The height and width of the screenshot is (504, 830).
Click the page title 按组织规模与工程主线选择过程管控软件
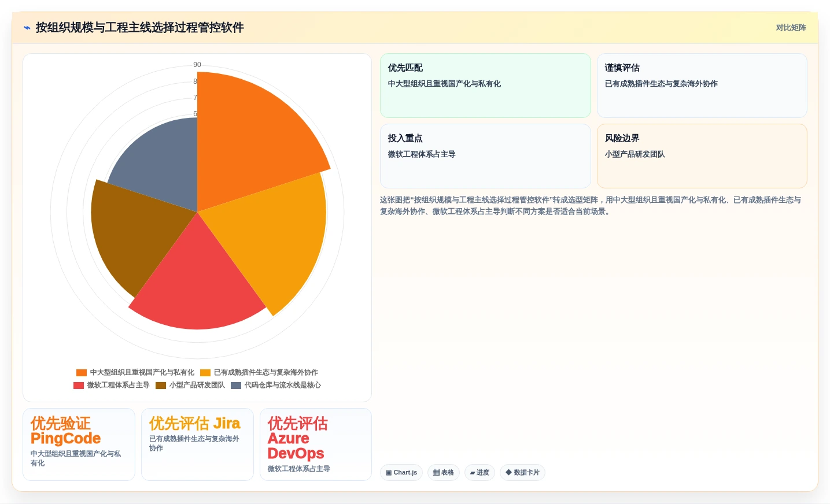139,28
